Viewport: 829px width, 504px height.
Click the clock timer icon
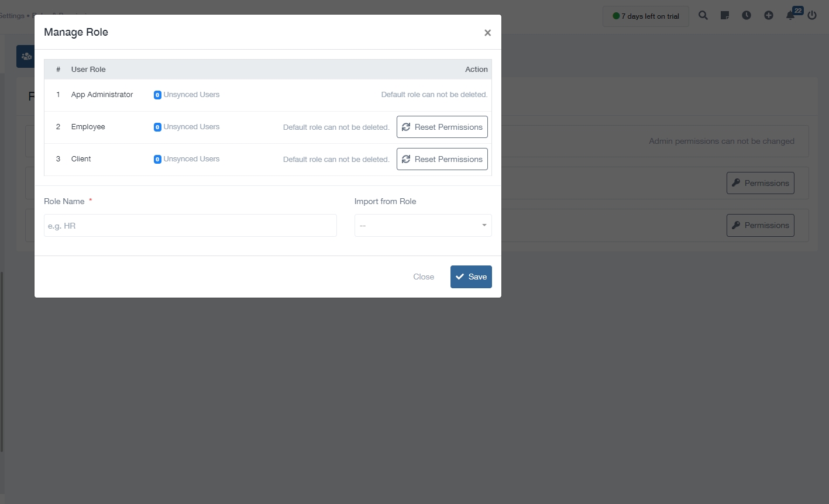pyautogui.click(x=747, y=16)
